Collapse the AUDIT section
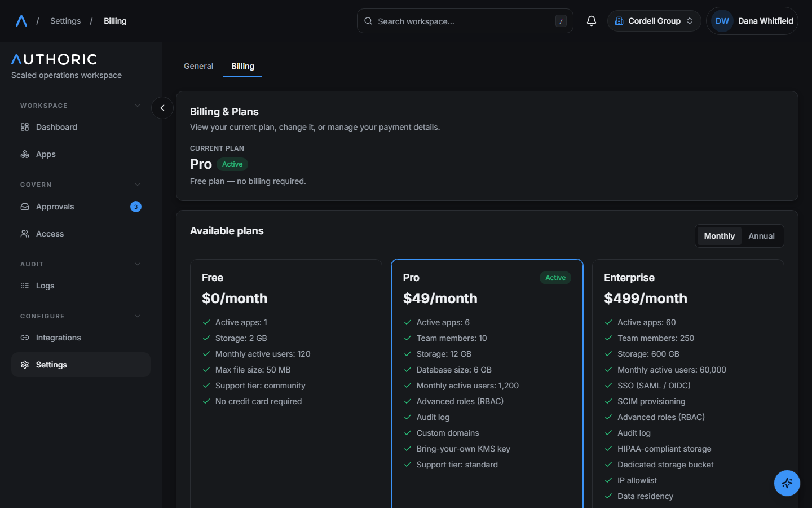This screenshot has height=508, width=812. tap(138, 264)
